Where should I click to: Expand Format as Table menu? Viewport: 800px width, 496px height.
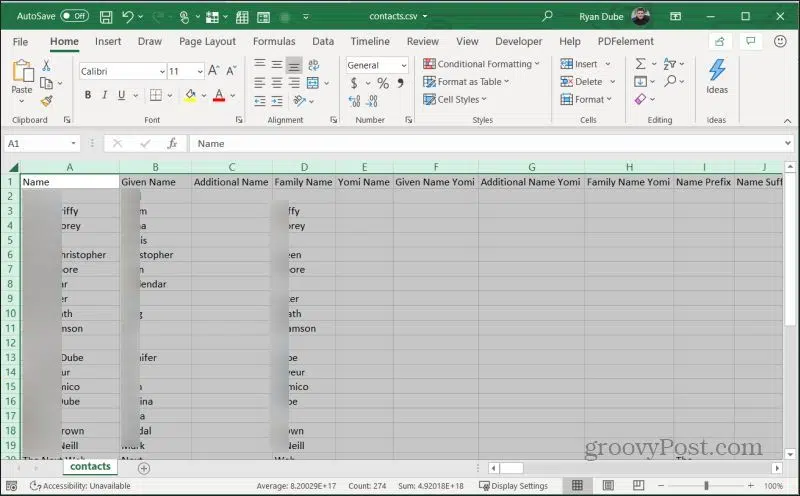[x=507, y=82]
